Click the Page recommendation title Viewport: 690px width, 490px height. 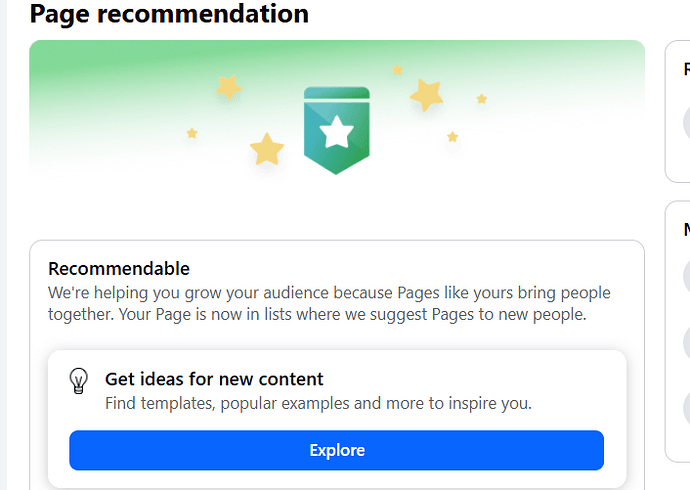[169, 13]
